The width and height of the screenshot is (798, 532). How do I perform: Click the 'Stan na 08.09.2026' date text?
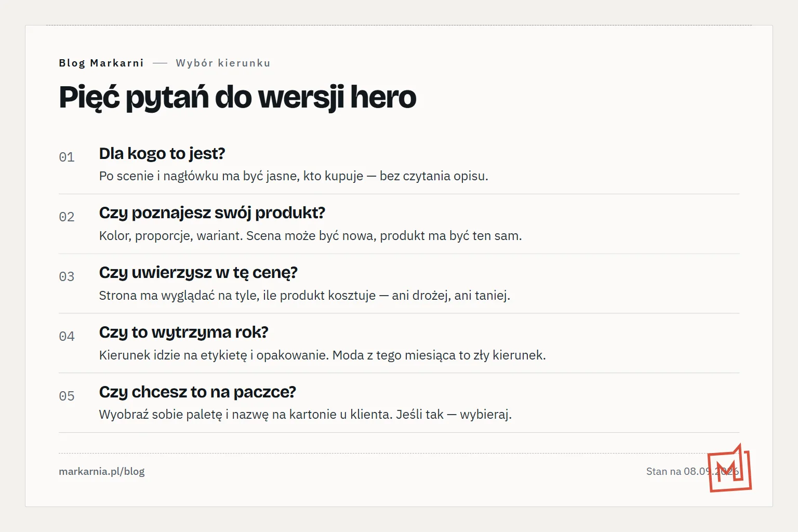pyautogui.click(x=693, y=472)
